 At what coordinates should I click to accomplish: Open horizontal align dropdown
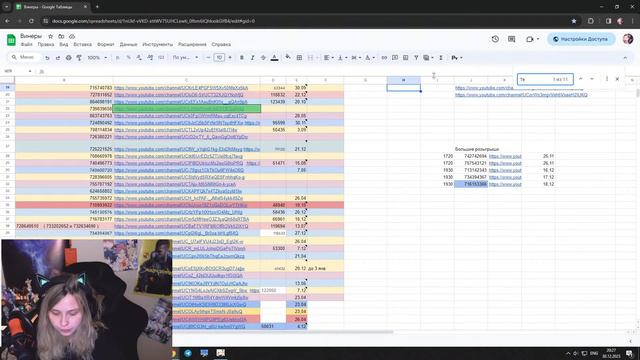(328, 58)
